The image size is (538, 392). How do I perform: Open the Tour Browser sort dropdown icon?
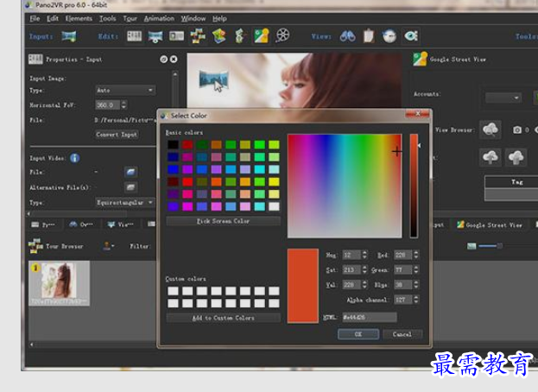click(109, 246)
